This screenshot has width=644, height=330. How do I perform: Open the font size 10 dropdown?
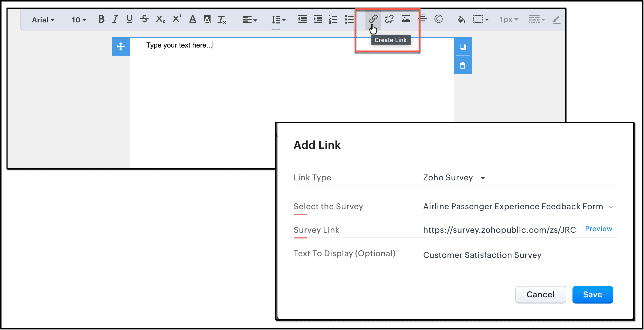tap(79, 20)
